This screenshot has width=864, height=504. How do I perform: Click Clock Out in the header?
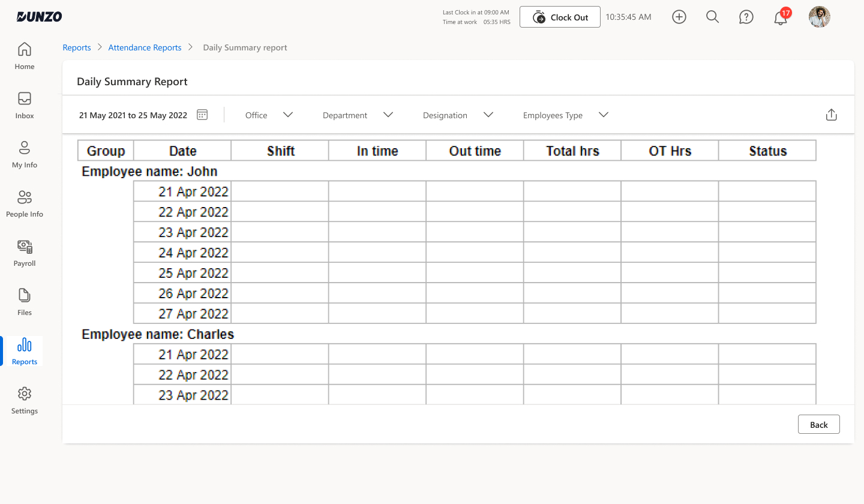(x=560, y=17)
